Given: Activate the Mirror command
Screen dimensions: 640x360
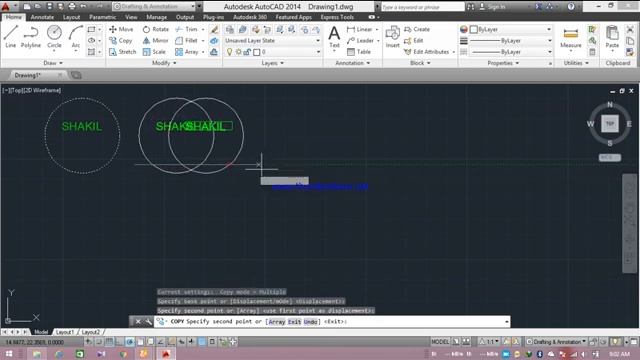Looking at the screenshot, I should pos(156,40).
